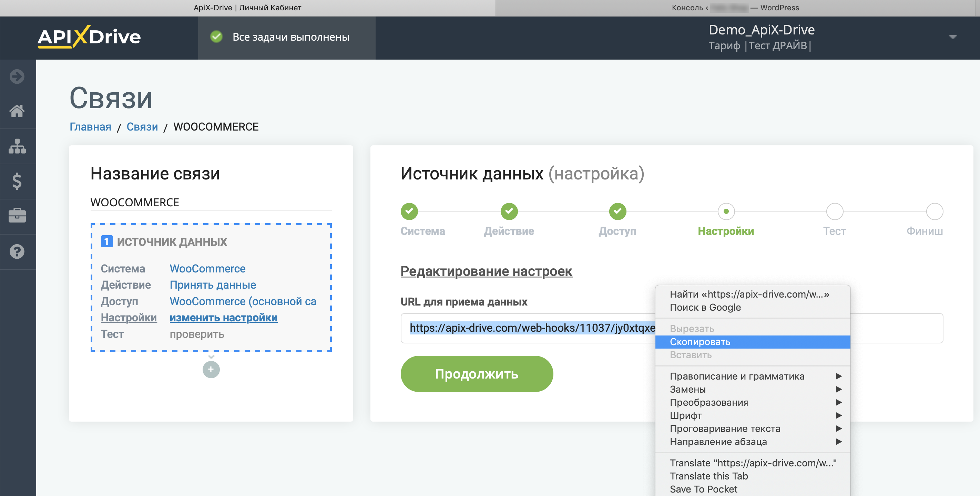Select the current Настройки step circle
Viewport: 980px width, 496px height.
(726, 211)
